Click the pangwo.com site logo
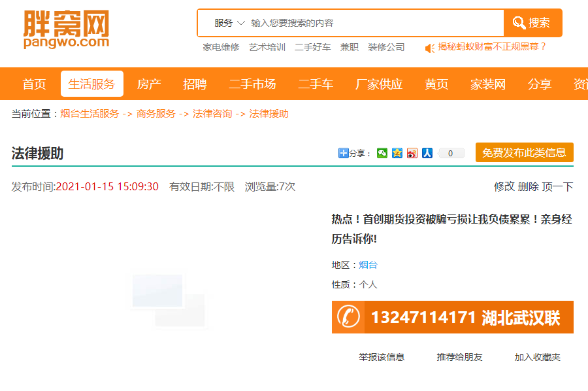588x391 pixels. [67, 29]
